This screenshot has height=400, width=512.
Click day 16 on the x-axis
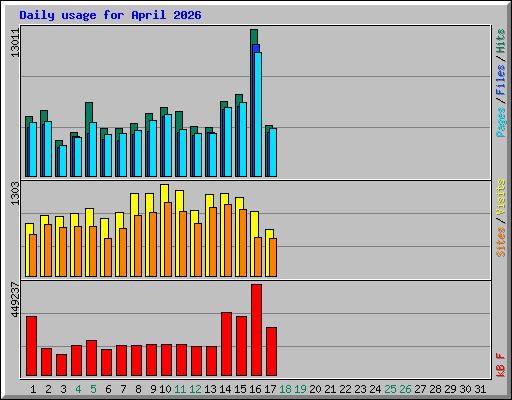click(255, 389)
